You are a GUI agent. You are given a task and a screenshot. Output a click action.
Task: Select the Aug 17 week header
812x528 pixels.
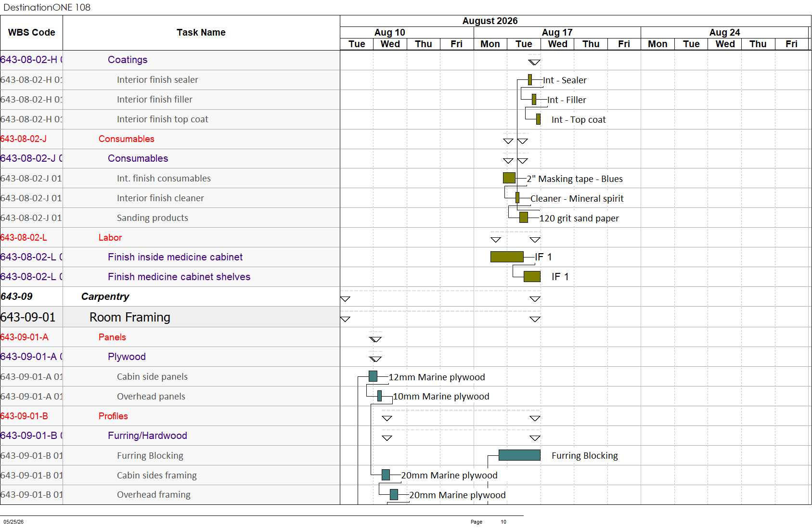(557, 32)
